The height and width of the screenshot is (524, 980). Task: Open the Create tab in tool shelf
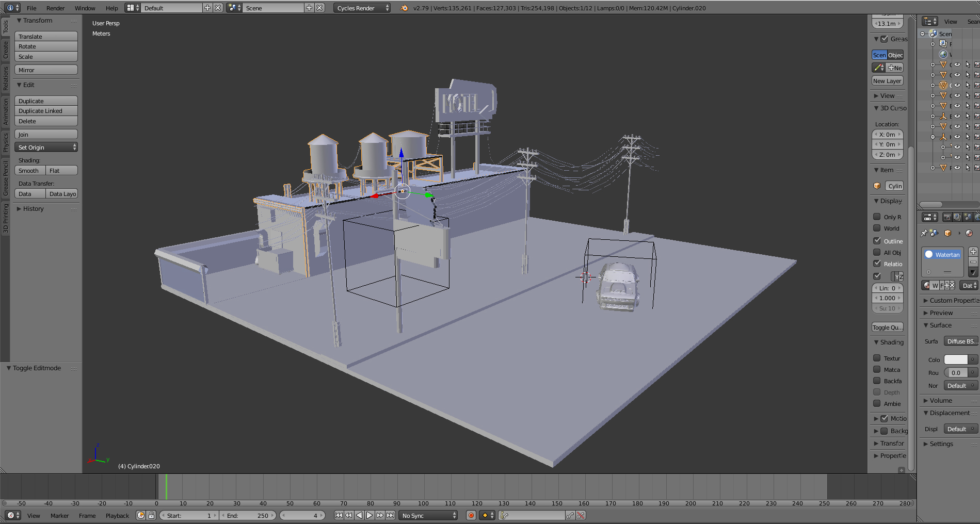tap(6, 50)
